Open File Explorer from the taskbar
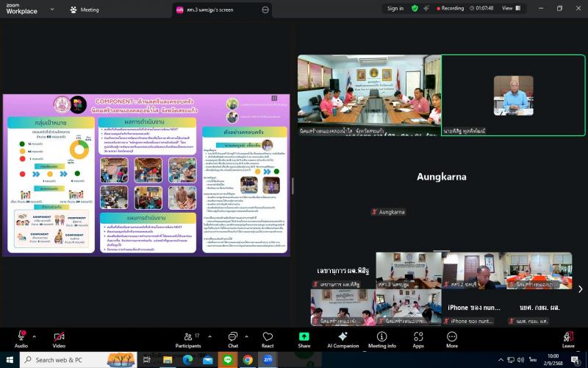This screenshot has height=368, width=588. [168, 360]
